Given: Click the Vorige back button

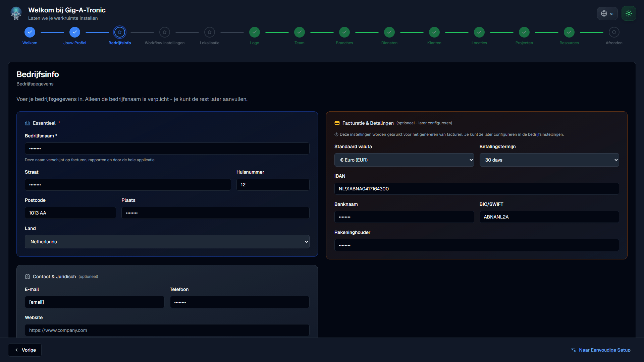Looking at the screenshot, I should pyautogui.click(x=25, y=350).
